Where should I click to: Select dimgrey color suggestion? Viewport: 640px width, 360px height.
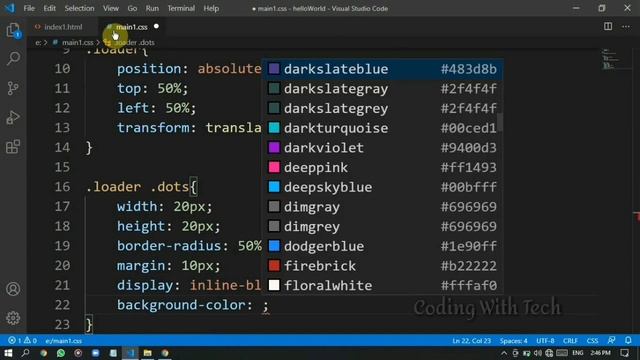[x=382, y=226]
